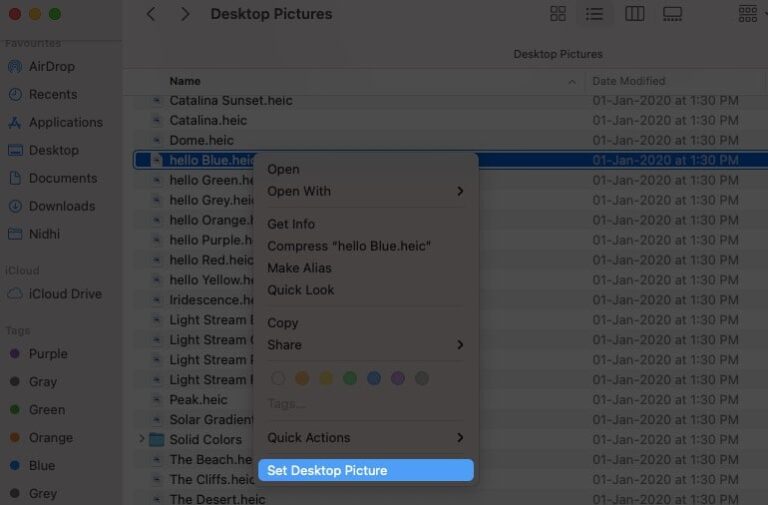
Task: Select Get Info in context menu
Action: pos(291,224)
